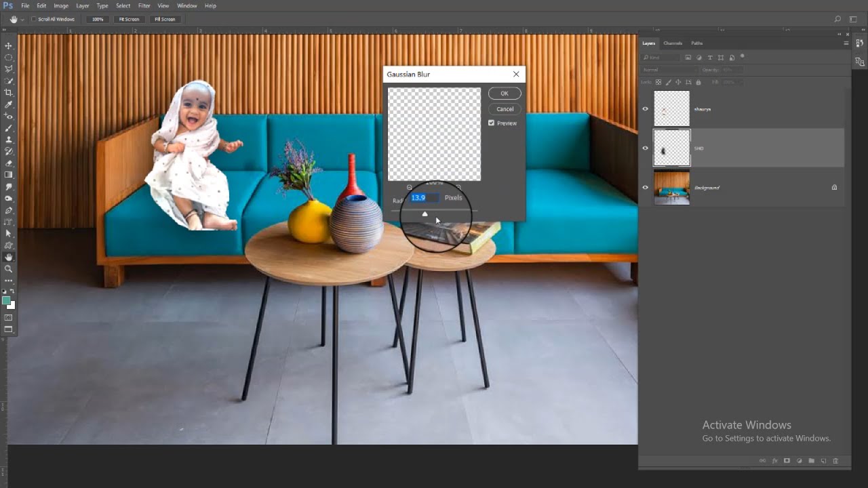Click the Fill Screen button
This screenshot has width=868, height=488.
[x=165, y=19]
